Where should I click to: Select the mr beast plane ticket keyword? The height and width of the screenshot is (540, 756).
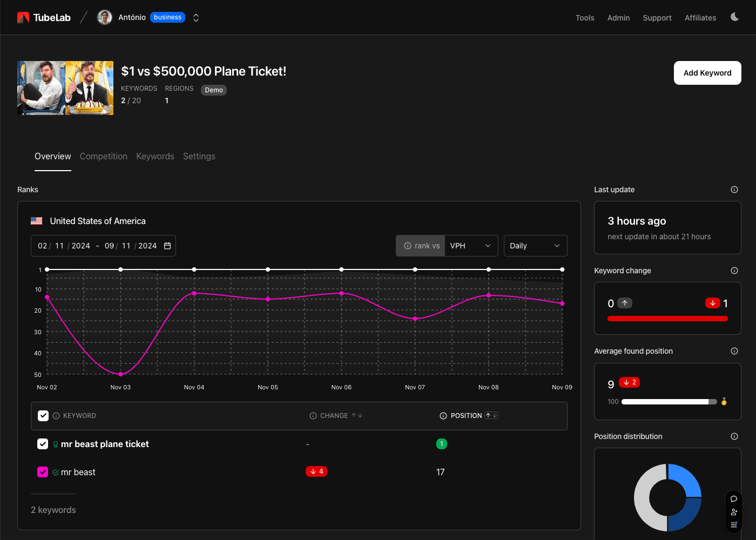105,444
